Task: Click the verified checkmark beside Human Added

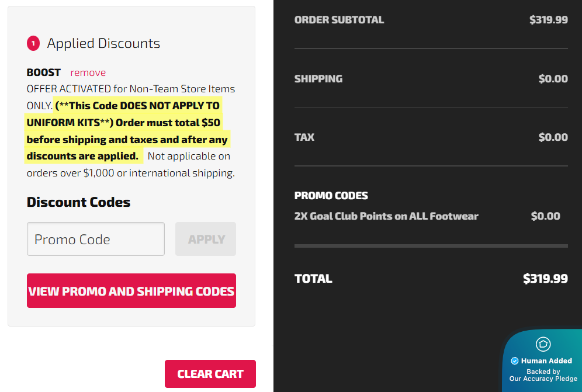Action: [x=515, y=361]
